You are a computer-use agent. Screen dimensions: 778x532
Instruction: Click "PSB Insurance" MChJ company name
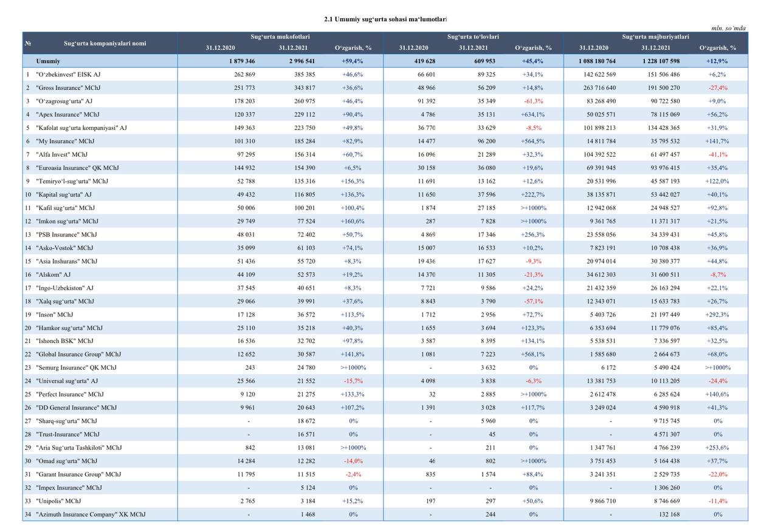point(66,235)
